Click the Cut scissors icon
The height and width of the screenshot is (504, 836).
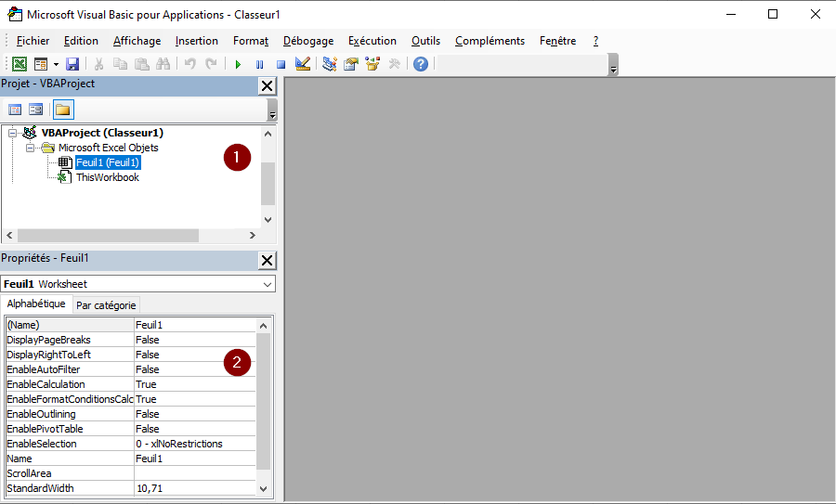98,64
